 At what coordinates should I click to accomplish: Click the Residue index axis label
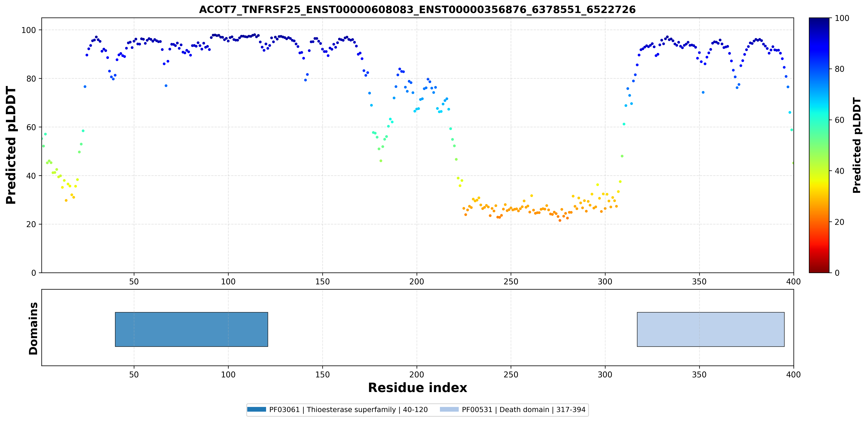(x=418, y=388)
